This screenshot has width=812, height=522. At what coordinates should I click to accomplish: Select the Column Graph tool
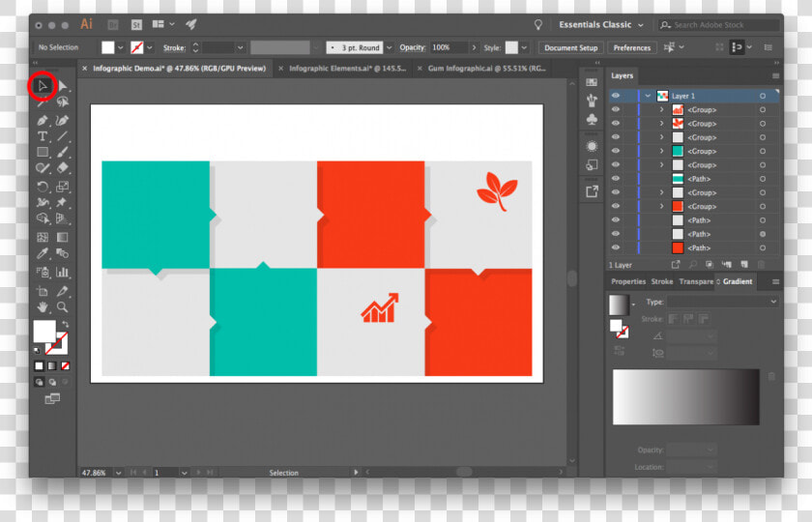[x=62, y=272]
